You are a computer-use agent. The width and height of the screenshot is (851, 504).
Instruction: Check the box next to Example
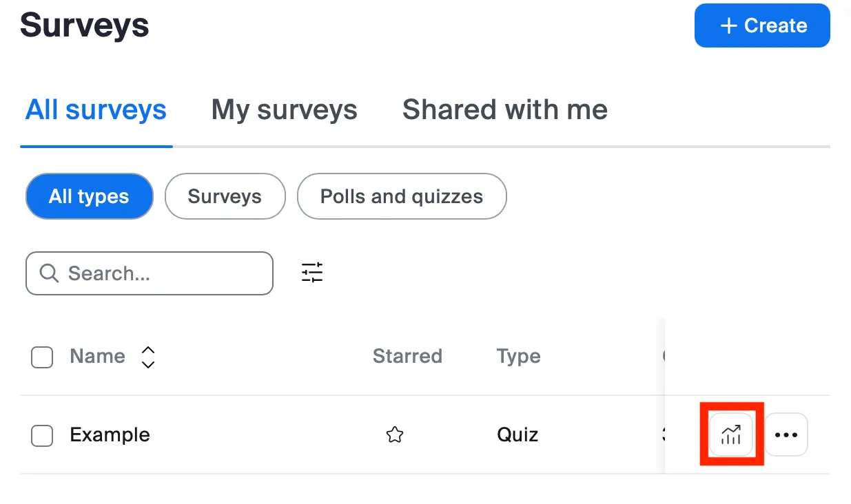pos(42,434)
